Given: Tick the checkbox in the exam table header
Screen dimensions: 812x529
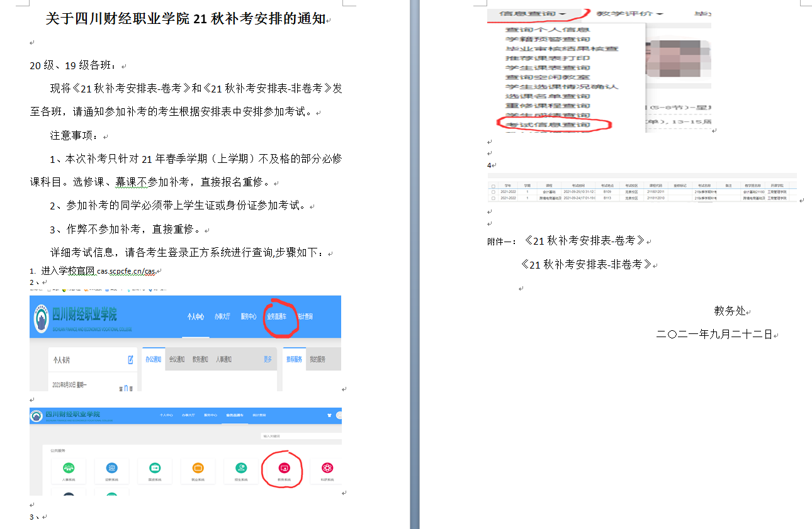Looking at the screenshot, I should pyautogui.click(x=493, y=186).
